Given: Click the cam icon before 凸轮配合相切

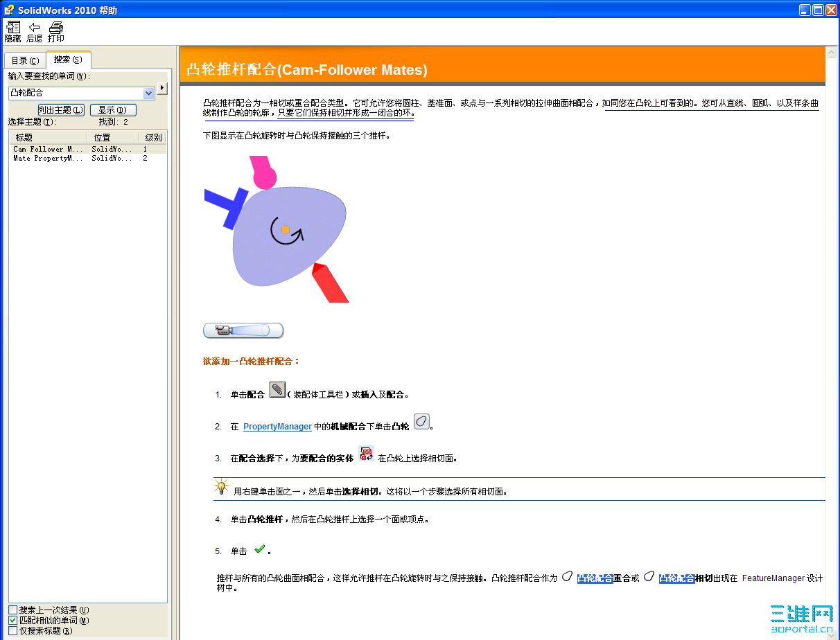Looking at the screenshot, I should point(649,576).
